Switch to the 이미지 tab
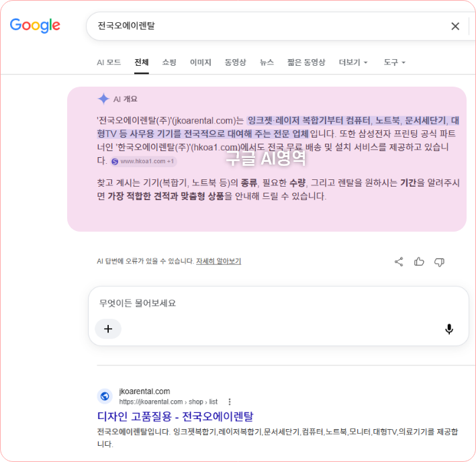This screenshot has height=462, width=476. [200, 62]
